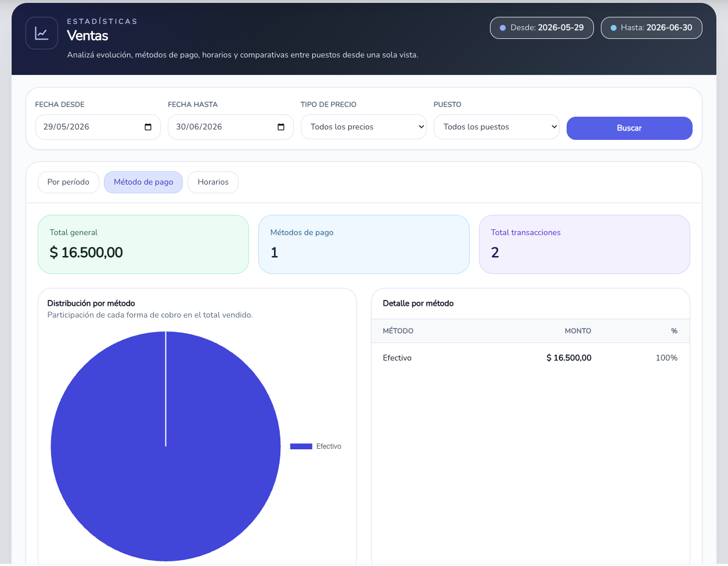Open calendar picker in Fecha Hasta field
728x566 pixels.
coord(281,127)
